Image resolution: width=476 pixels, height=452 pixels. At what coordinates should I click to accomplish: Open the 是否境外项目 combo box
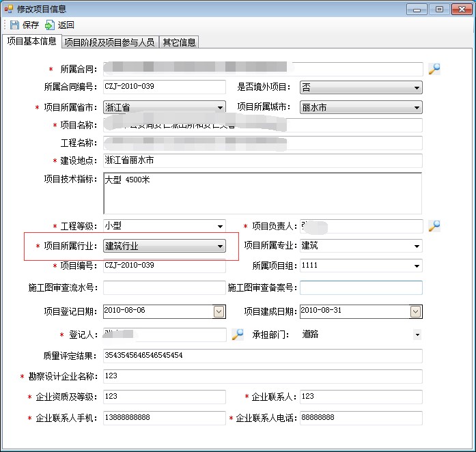point(417,88)
